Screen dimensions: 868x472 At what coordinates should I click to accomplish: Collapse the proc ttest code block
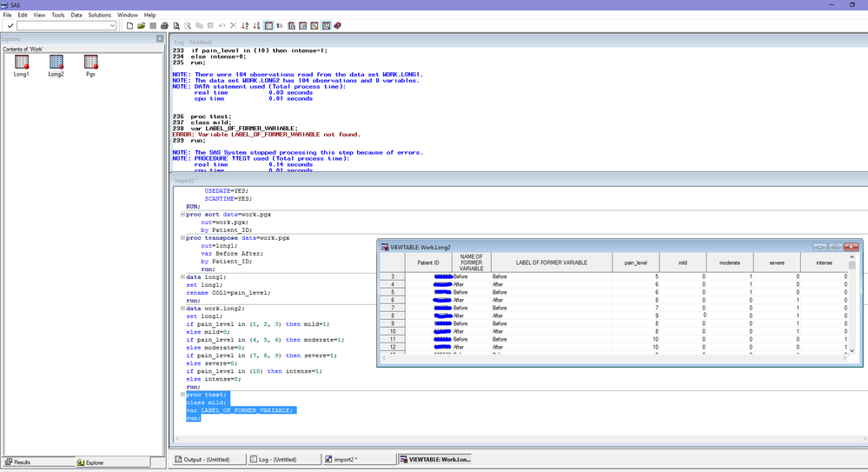182,395
